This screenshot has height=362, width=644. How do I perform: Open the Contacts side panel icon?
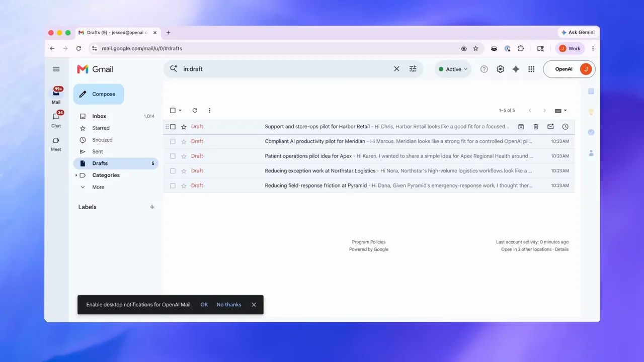point(591,153)
